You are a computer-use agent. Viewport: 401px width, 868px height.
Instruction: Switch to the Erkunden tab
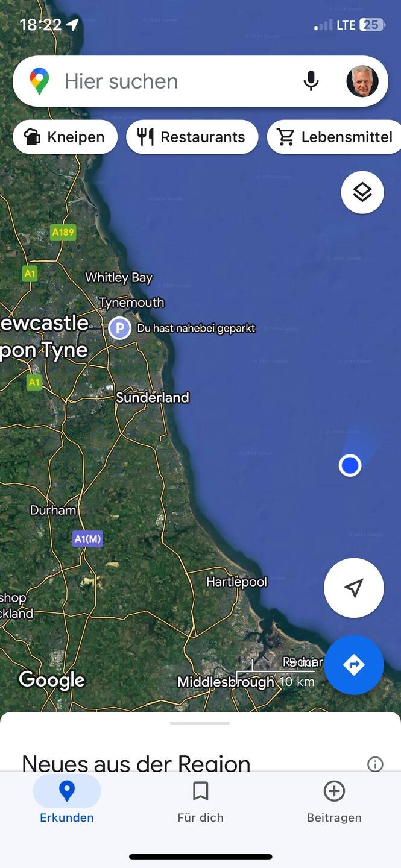(67, 801)
